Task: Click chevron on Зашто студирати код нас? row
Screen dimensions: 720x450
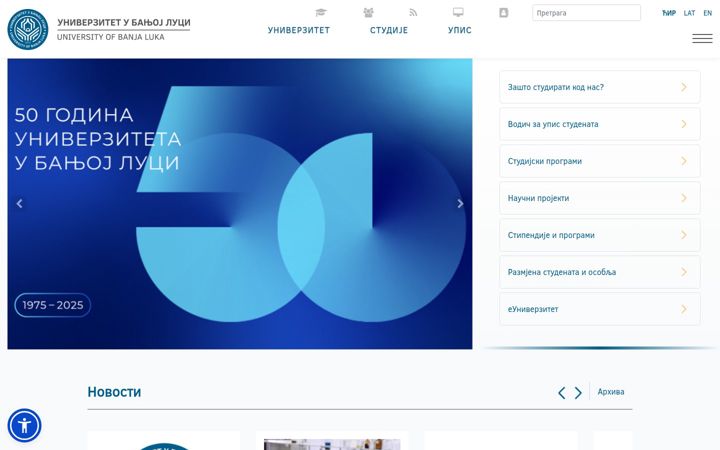Action: click(x=684, y=87)
